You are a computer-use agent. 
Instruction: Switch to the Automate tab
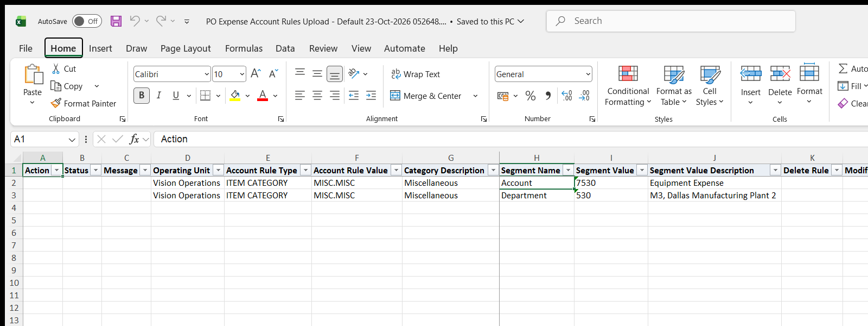(404, 48)
